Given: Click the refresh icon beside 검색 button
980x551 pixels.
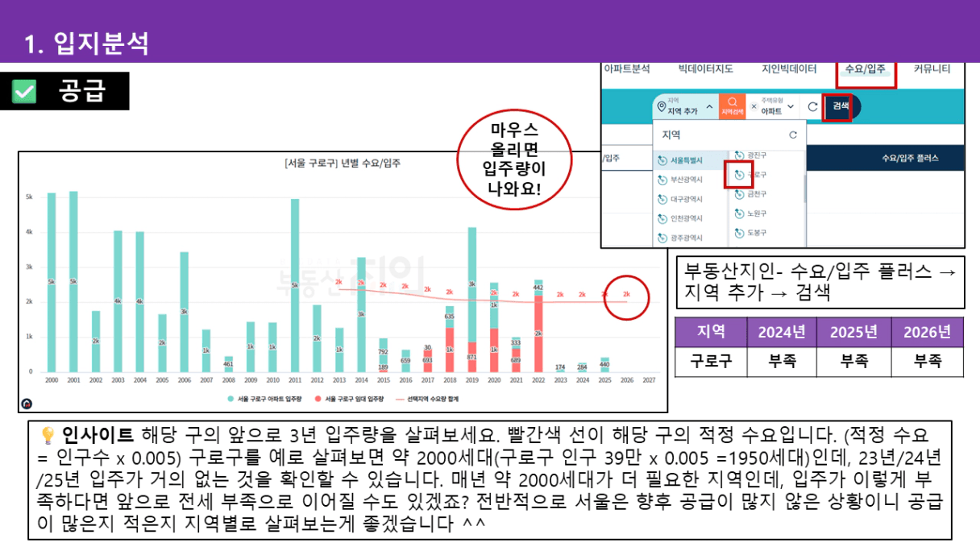Looking at the screenshot, I should point(812,106).
